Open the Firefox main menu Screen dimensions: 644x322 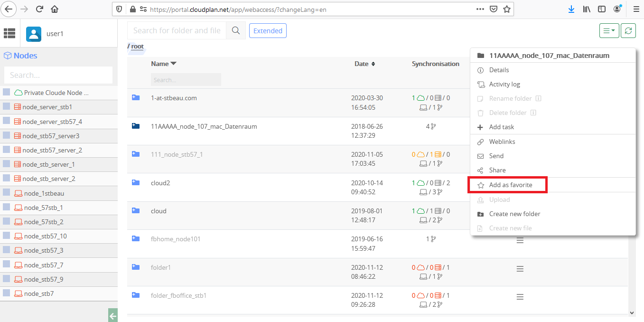coord(636,9)
